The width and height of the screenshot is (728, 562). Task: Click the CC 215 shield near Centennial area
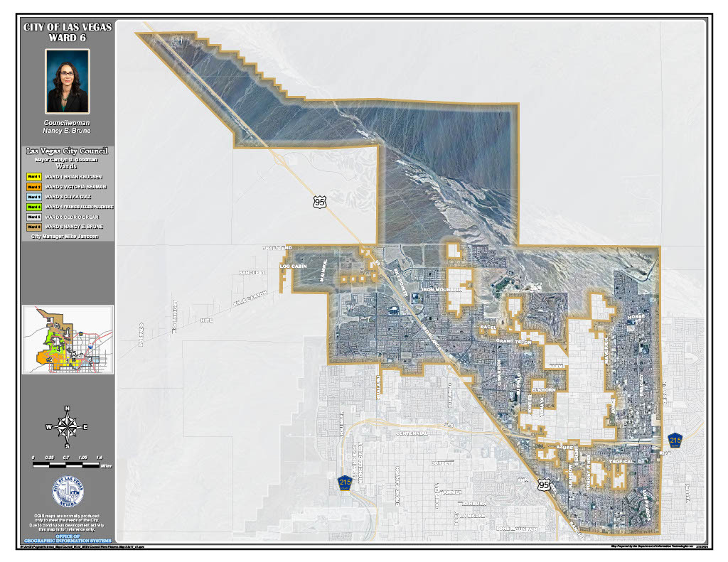click(x=345, y=483)
